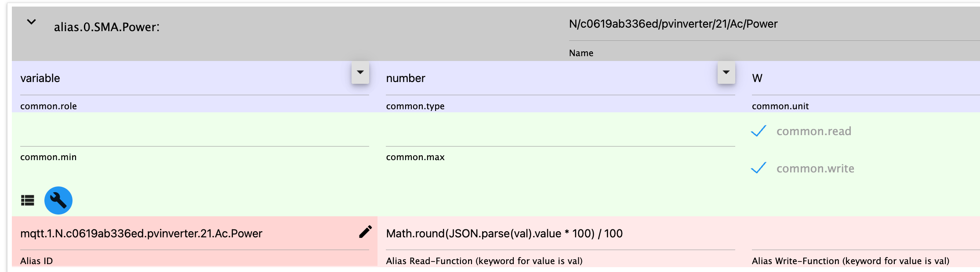Image resolution: width=980 pixels, height=272 pixels.
Task: Click the alias.0.SMA.Power header title
Action: [107, 27]
